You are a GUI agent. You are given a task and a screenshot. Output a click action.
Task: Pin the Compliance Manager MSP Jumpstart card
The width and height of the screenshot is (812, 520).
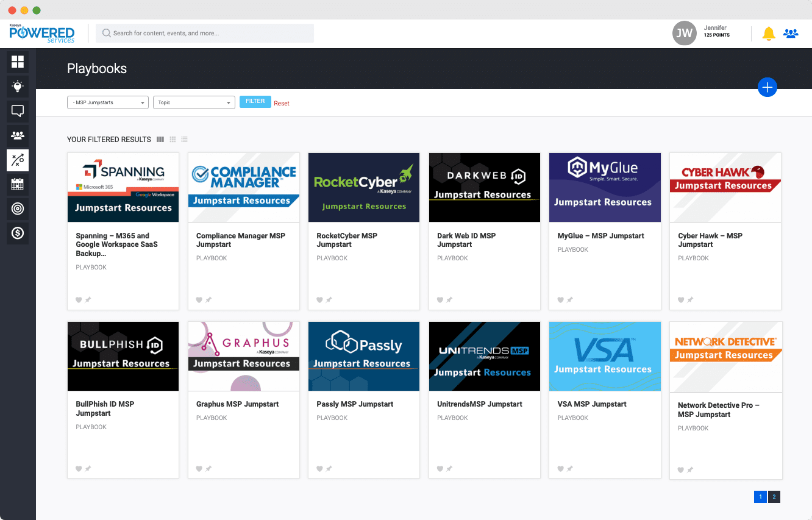208,300
